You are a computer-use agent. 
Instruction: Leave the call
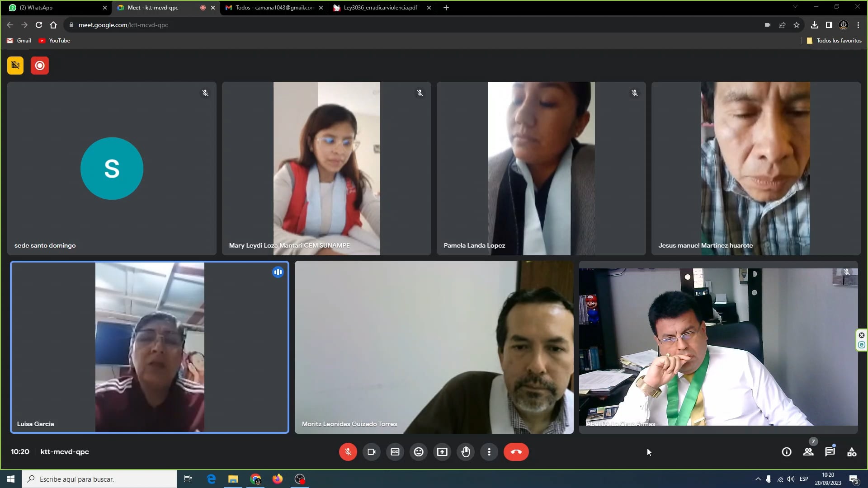pos(516,452)
